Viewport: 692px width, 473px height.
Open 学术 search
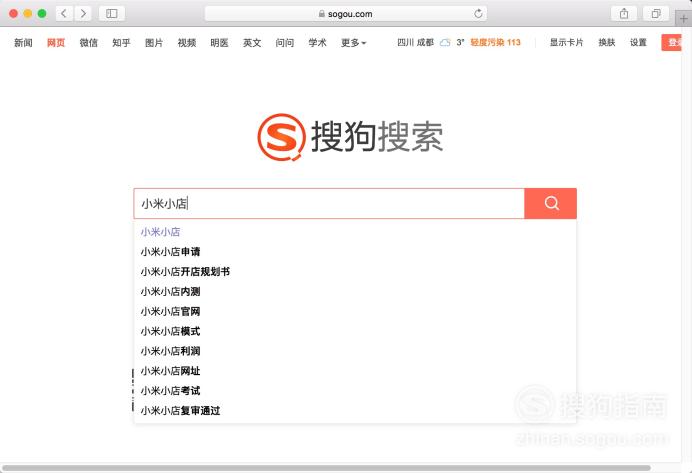coord(317,42)
